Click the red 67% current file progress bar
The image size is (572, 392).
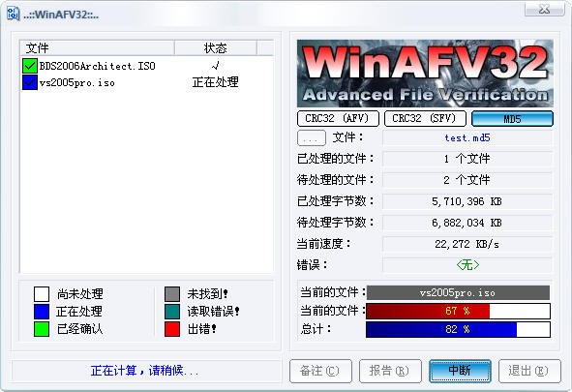point(458,311)
